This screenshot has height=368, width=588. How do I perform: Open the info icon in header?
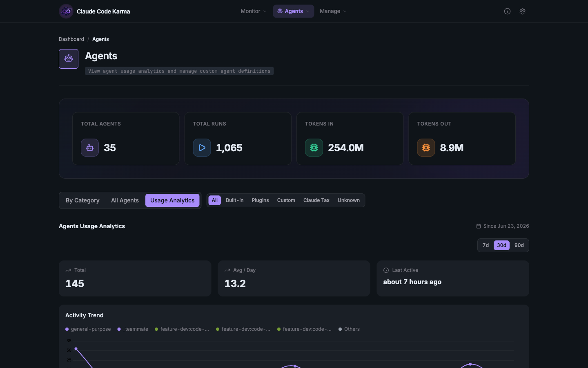click(x=507, y=11)
